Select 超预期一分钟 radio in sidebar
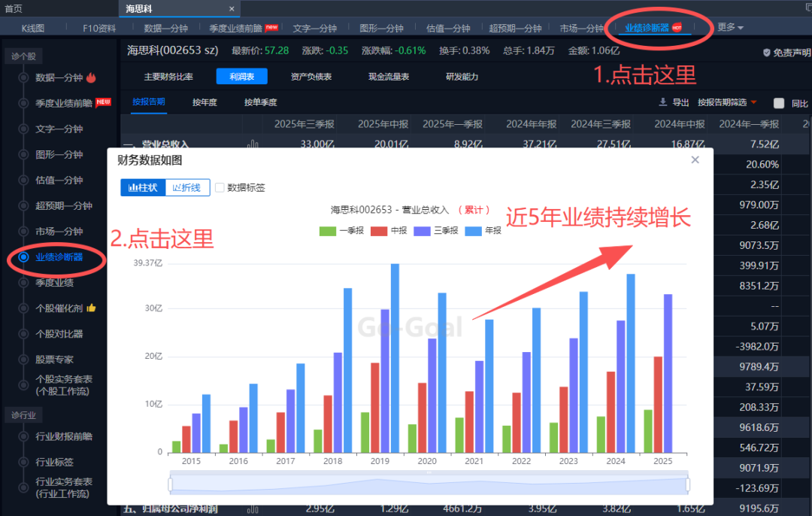 [x=23, y=205]
